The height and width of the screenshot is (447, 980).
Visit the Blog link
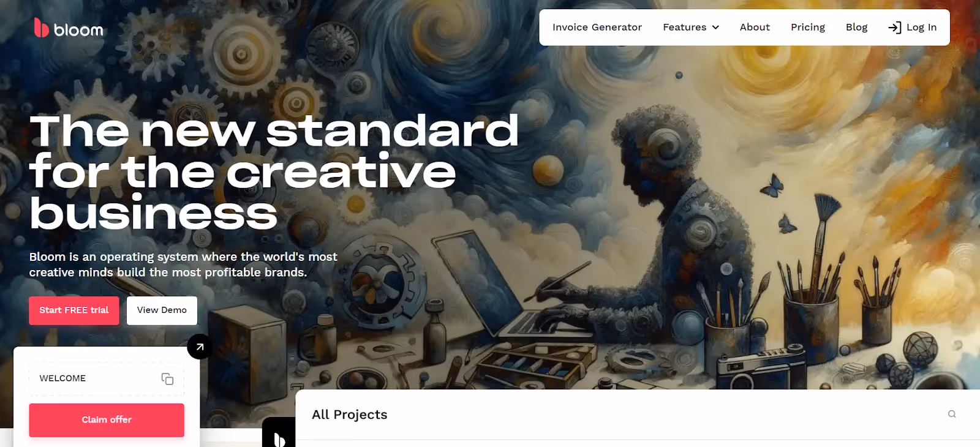click(x=856, y=28)
